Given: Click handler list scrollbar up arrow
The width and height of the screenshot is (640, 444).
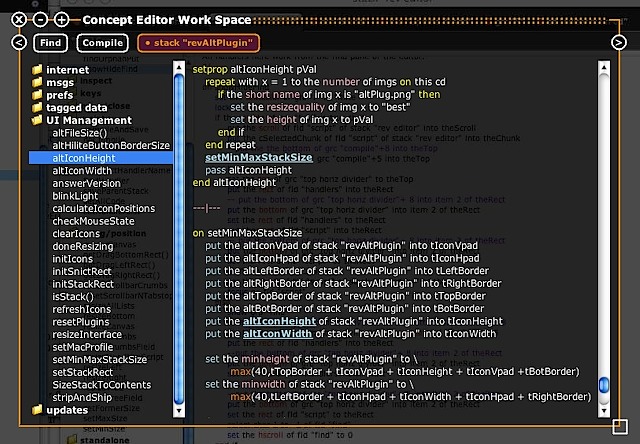Looking at the screenshot, I should (x=179, y=67).
